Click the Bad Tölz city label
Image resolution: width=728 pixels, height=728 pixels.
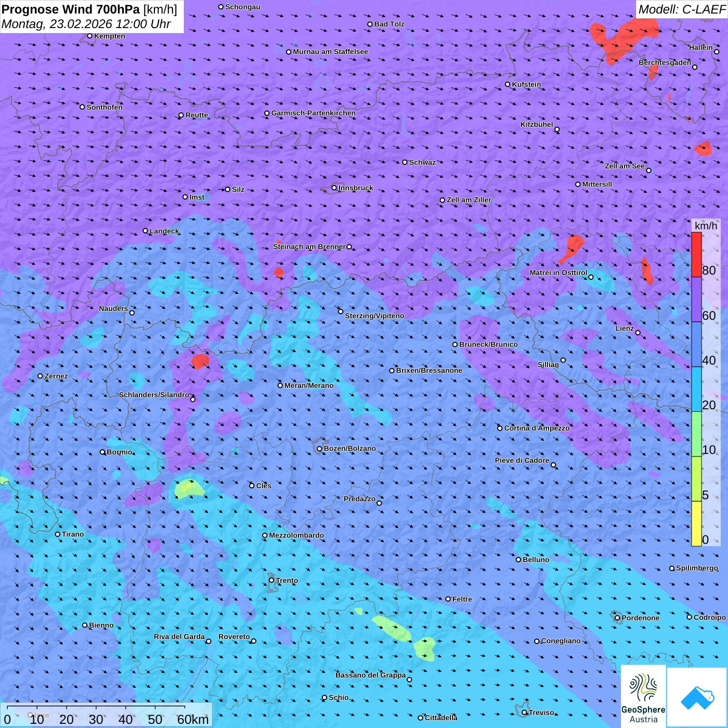[x=389, y=24]
